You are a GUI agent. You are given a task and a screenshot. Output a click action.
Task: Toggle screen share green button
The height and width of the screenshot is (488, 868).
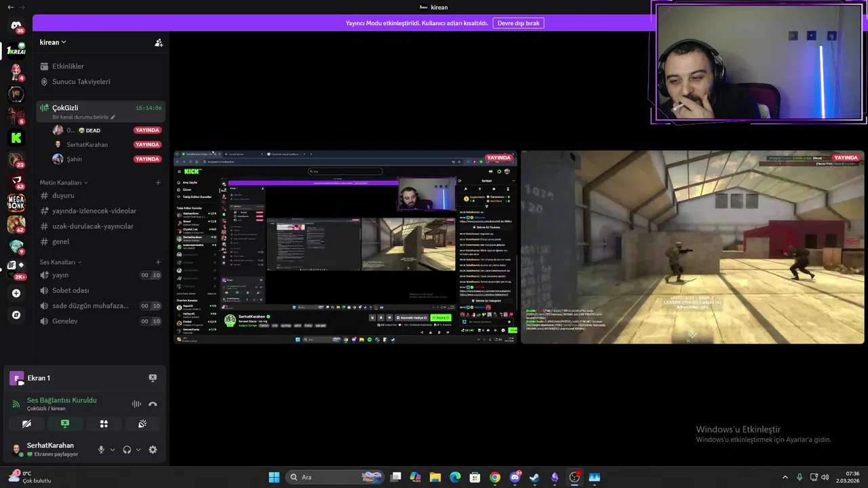[x=65, y=424]
